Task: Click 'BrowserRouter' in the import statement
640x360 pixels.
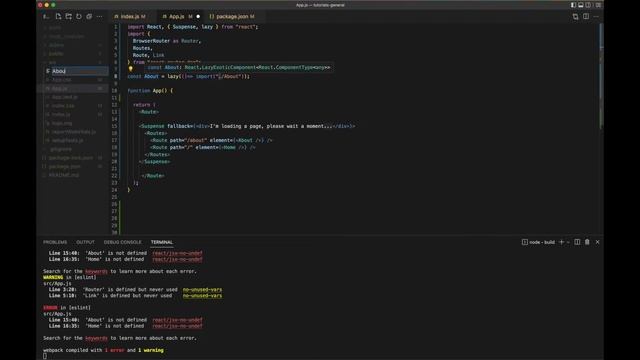Action: coord(151,41)
